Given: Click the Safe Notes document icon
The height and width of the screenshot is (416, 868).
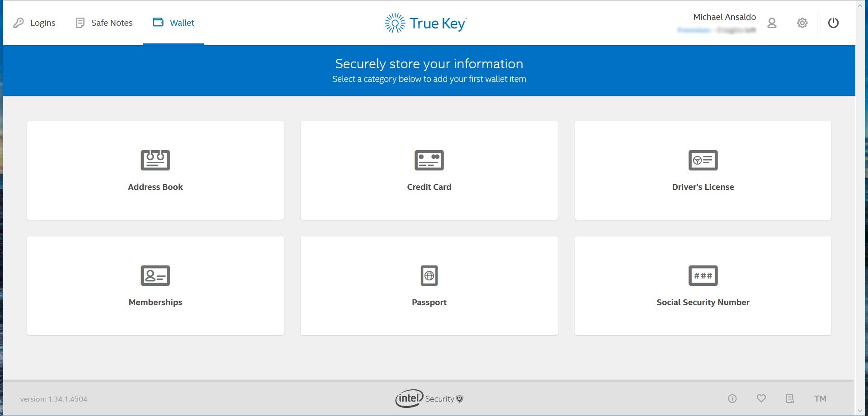Looking at the screenshot, I should click(x=80, y=23).
